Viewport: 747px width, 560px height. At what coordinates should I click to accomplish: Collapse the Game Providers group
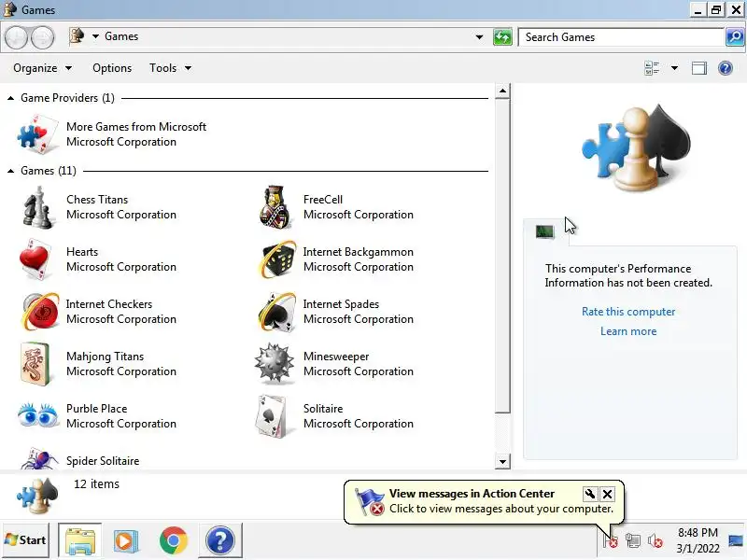tap(10, 98)
